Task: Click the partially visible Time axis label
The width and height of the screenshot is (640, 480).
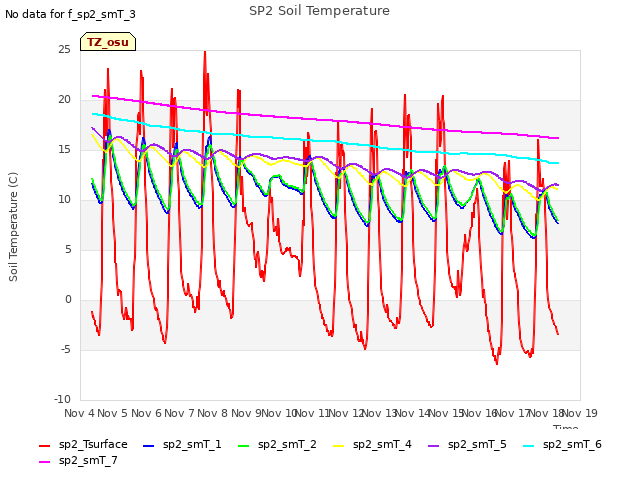Action: click(x=565, y=427)
